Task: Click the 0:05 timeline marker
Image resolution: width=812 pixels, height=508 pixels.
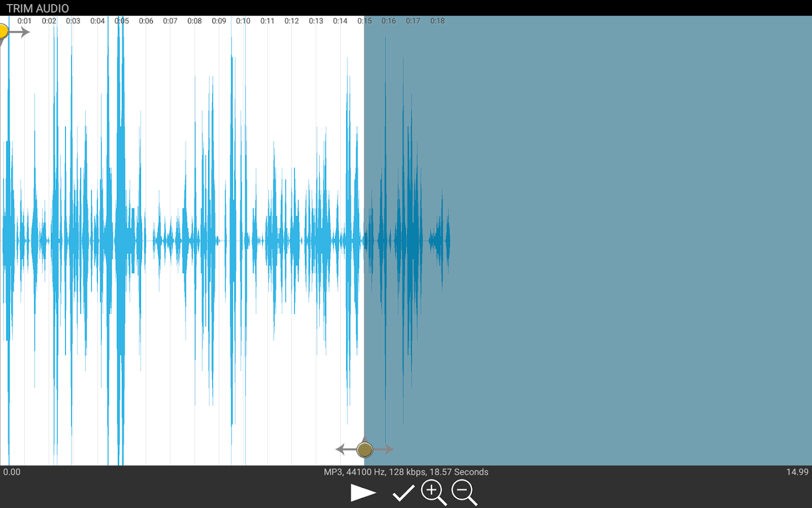Action: click(122, 21)
